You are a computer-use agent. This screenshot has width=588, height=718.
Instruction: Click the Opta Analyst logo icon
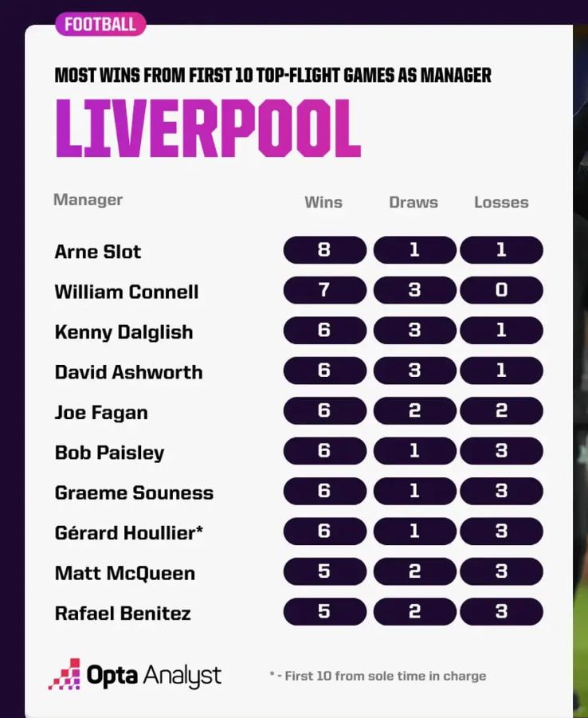tap(65, 674)
